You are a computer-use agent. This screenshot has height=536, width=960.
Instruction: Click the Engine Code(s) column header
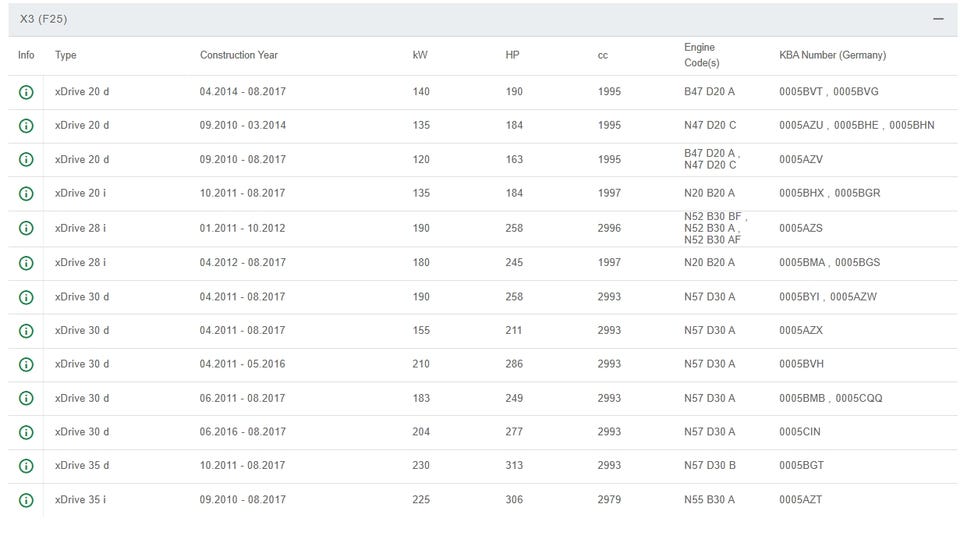pos(702,55)
